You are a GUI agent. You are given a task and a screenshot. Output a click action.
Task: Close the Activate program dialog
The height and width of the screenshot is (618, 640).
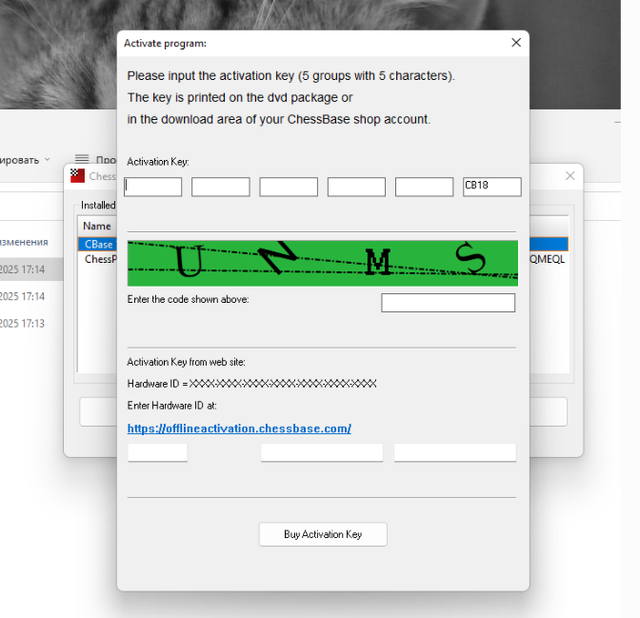click(x=516, y=42)
